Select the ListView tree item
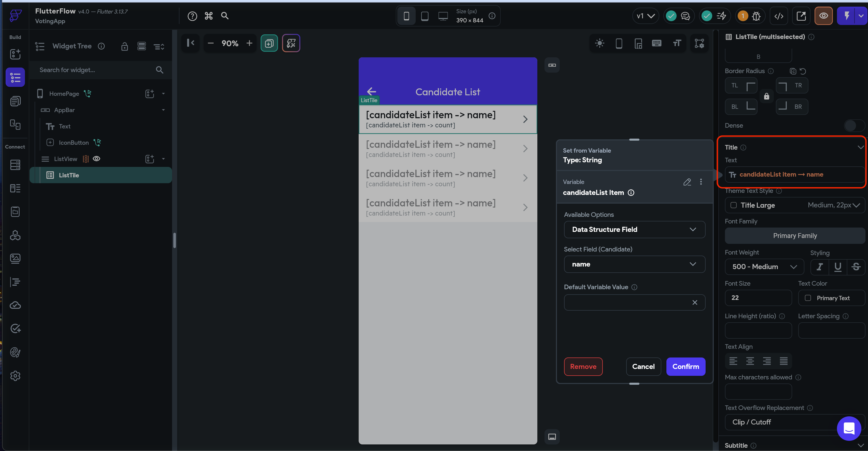The image size is (868, 451). pyautogui.click(x=66, y=158)
